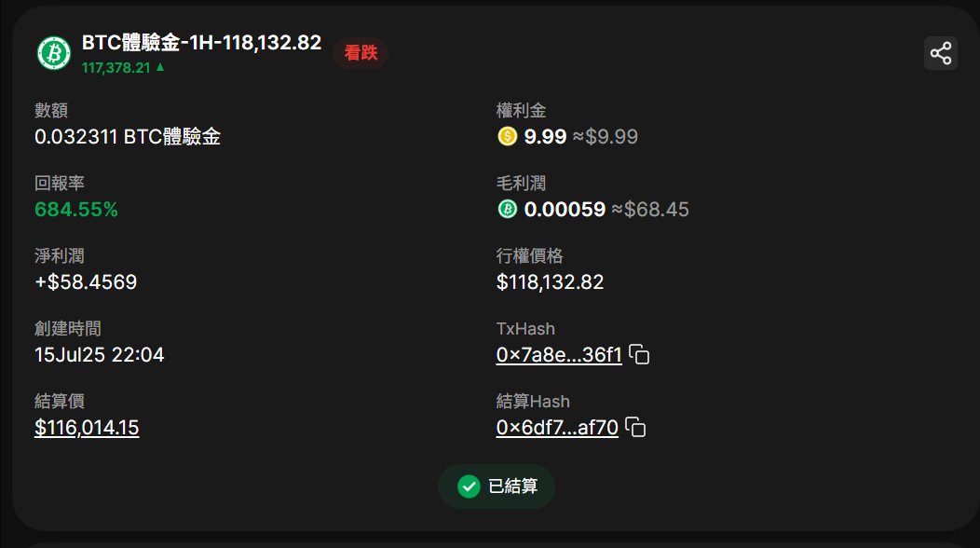The image size is (980, 548).
Task: Click the 684.55% return rate value
Action: pos(76,209)
